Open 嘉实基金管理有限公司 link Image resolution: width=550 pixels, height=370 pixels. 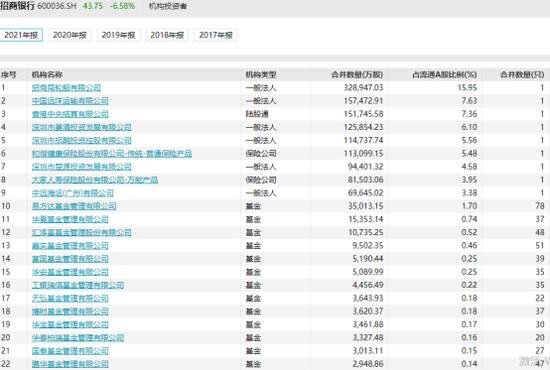(70, 245)
